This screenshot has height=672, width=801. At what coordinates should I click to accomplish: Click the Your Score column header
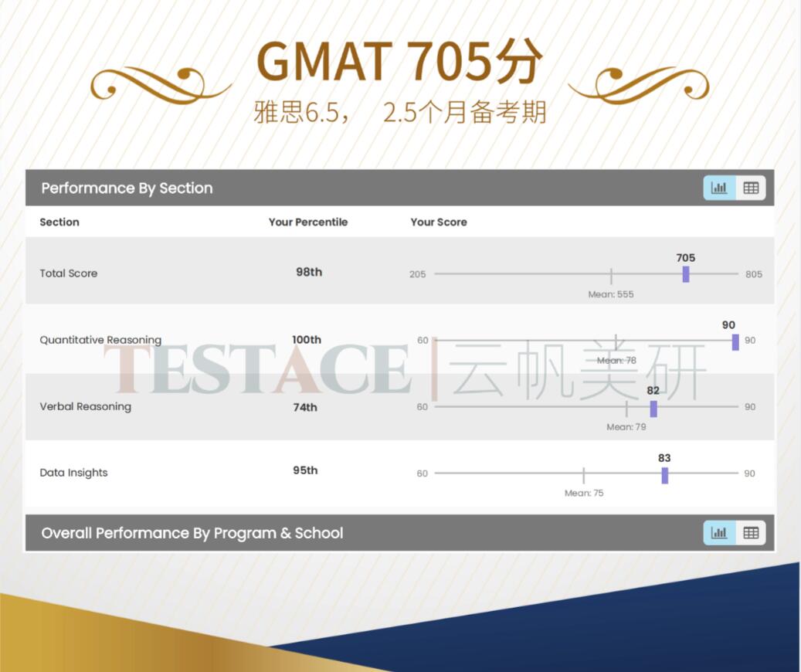tap(439, 222)
